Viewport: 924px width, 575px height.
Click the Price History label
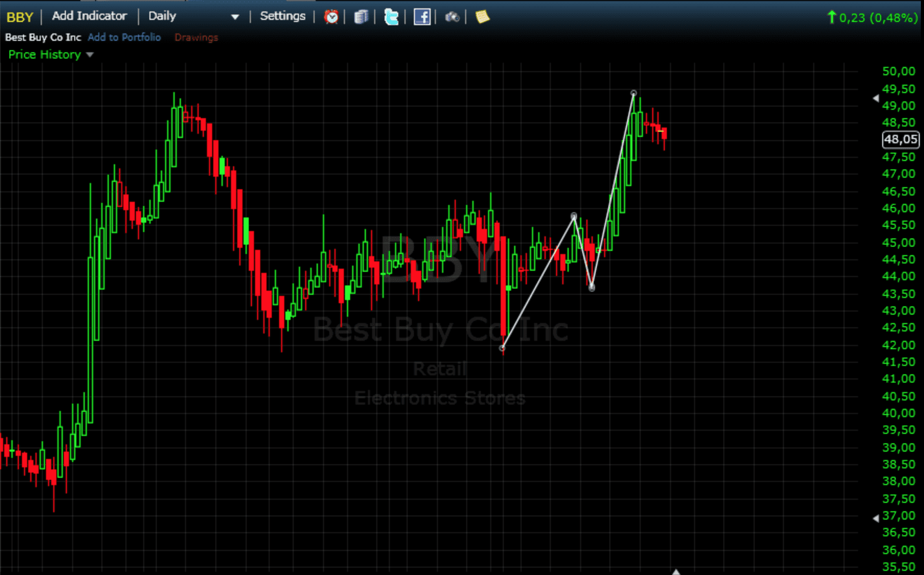point(44,54)
